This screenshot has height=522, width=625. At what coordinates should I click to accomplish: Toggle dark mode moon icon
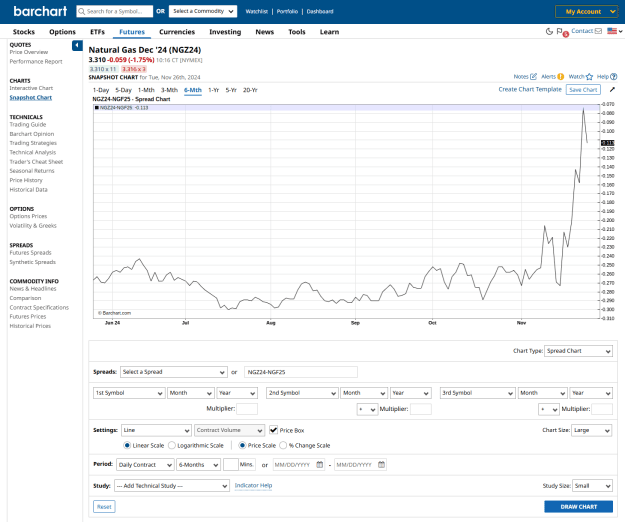tap(549, 31)
